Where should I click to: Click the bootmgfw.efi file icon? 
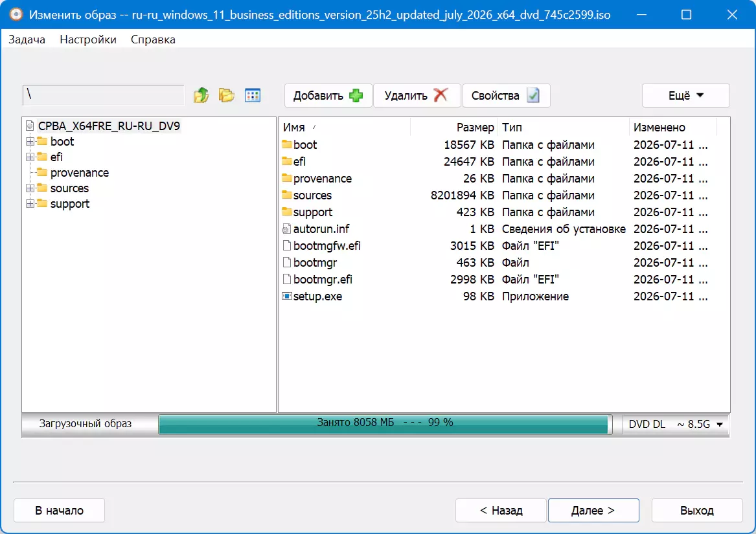pos(287,246)
